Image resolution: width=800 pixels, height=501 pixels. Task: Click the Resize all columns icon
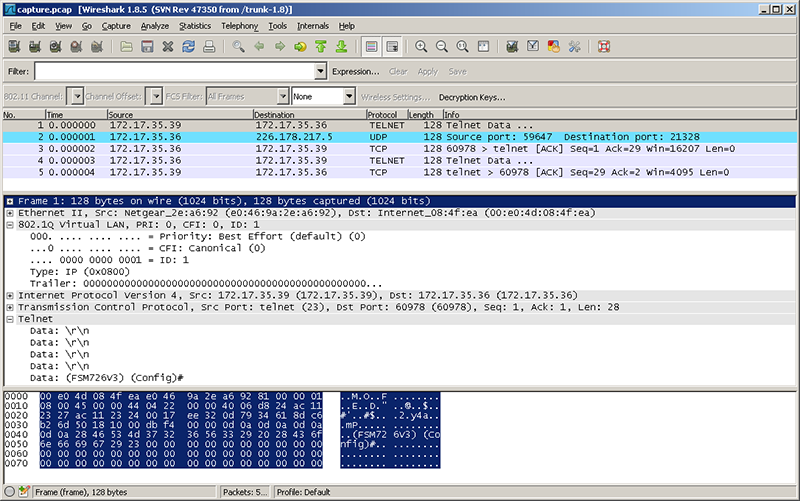click(483, 47)
